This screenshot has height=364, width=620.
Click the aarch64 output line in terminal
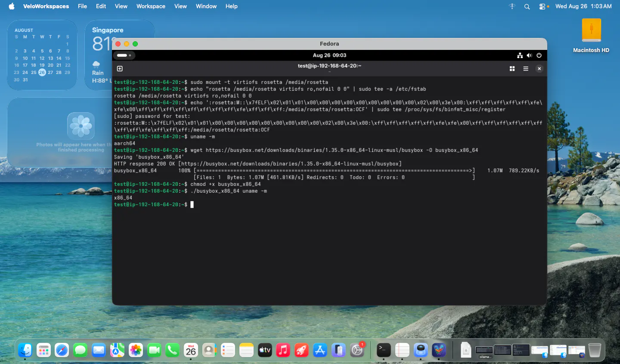click(x=124, y=143)
